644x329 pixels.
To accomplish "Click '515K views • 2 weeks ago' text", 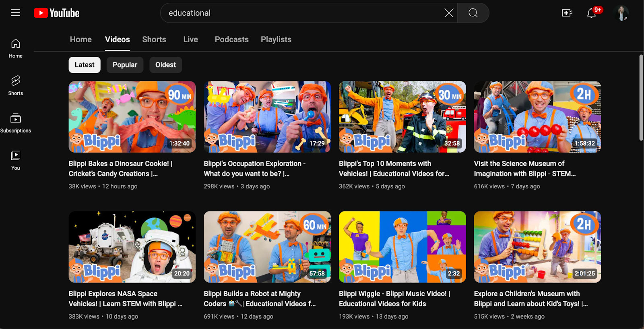I will coord(510,317).
